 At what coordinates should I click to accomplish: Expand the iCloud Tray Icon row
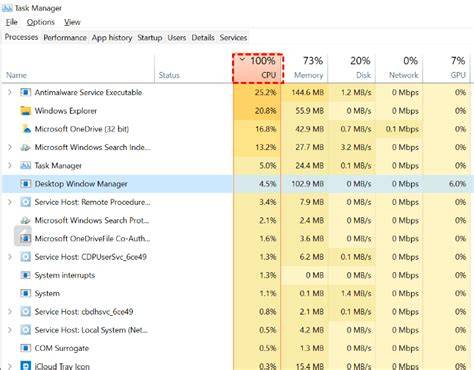[10, 366]
